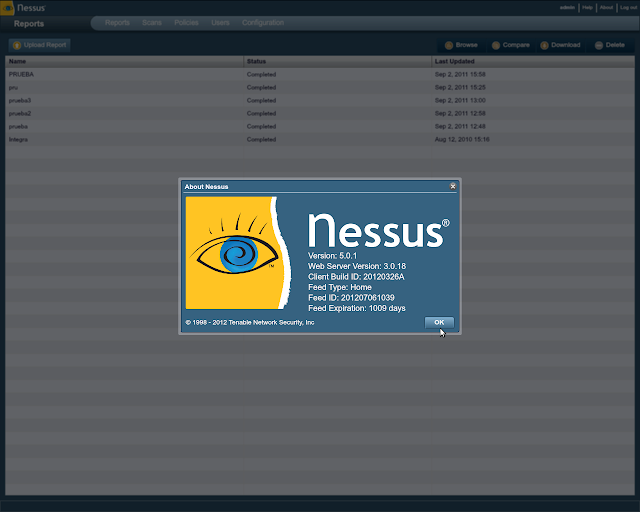
Task: Click the Nessus eye logo in top-left corner
Action: click(7, 8)
